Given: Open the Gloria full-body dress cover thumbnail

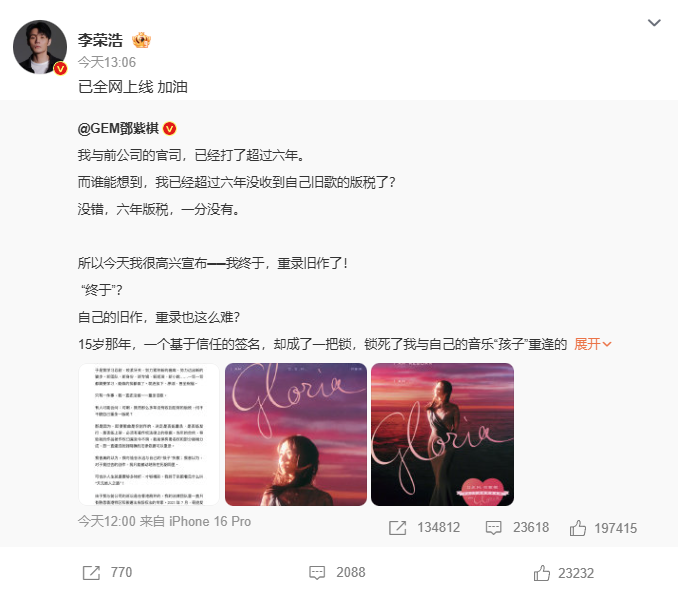Looking at the screenshot, I should tap(442, 434).
